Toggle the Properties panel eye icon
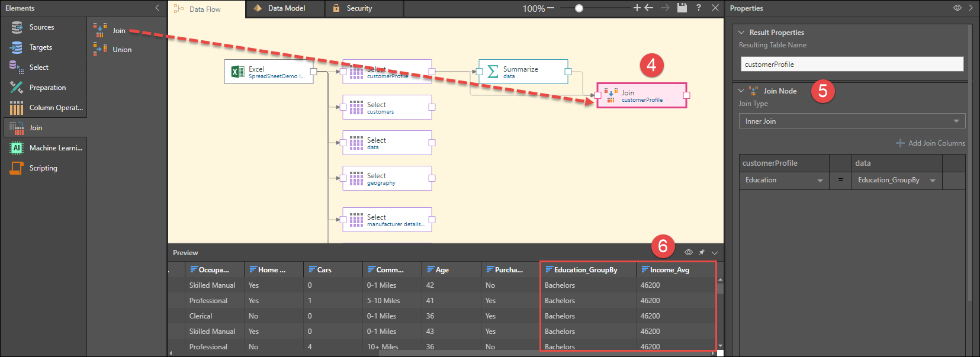Image resolution: width=980 pixels, height=357 pixels. click(957, 8)
